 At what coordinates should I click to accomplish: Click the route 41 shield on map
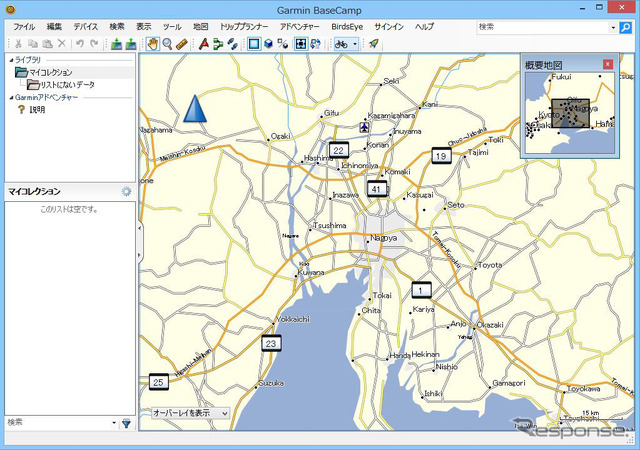(376, 189)
